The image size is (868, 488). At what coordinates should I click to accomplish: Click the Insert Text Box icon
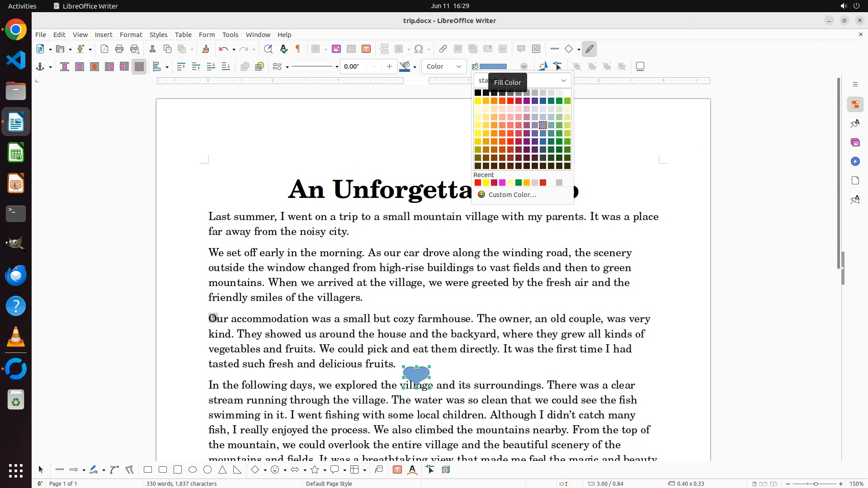click(x=366, y=49)
